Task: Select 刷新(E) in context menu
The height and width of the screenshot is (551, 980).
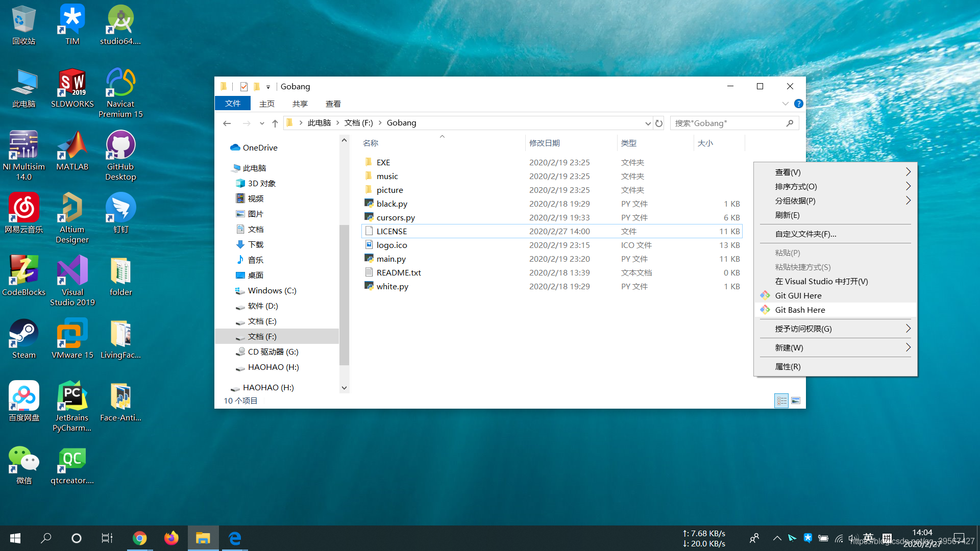Action: click(836, 215)
